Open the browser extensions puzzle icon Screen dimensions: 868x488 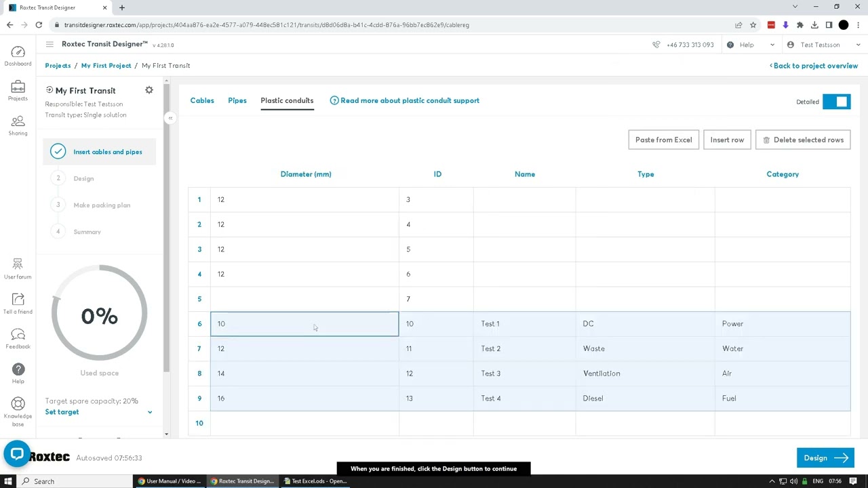click(x=800, y=25)
